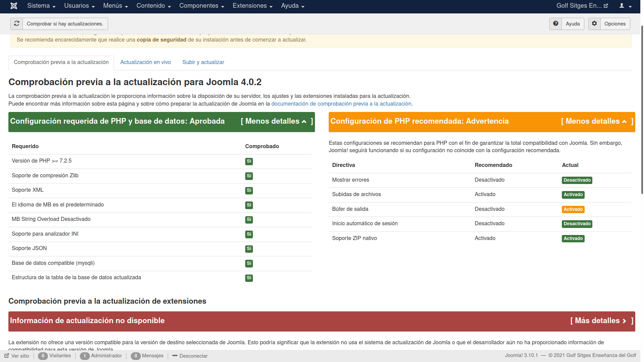The height and width of the screenshot is (362, 644).
Task: Switch to Subir y actualizar tab
Action: [203, 62]
